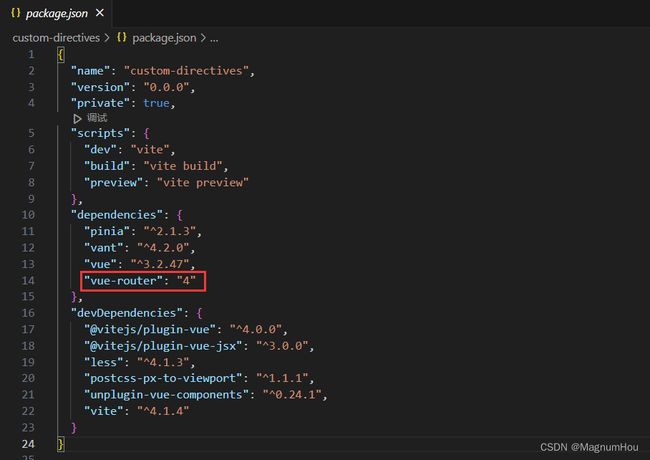The width and height of the screenshot is (650, 460).
Task: Open custom-directives breadcrumb folder
Action: tap(56, 38)
